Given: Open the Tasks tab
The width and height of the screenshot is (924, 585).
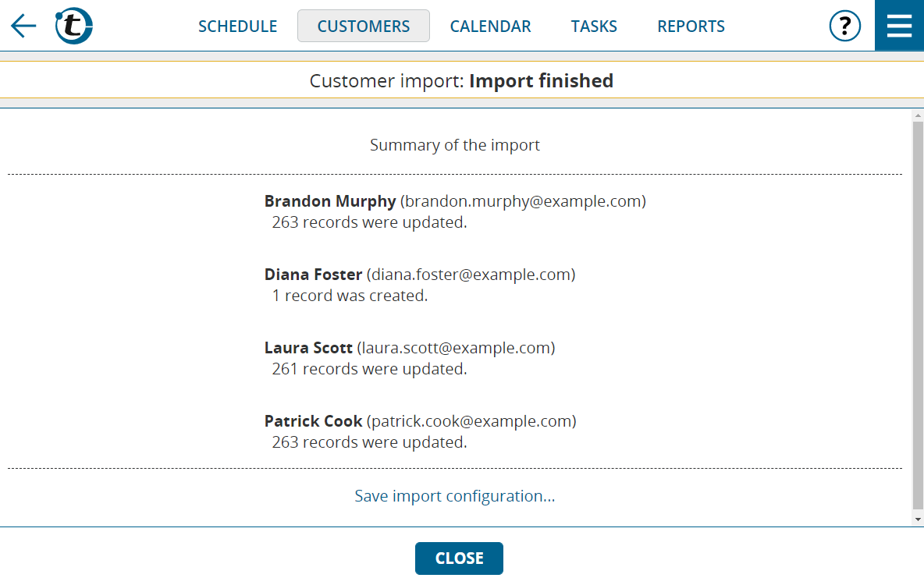Looking at the screenshot, I should click(594, 26).
